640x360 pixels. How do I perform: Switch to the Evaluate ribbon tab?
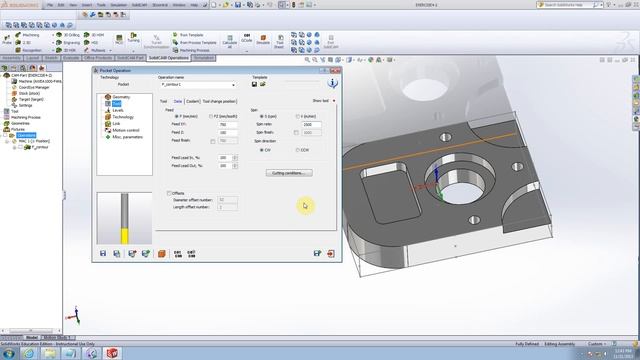tap(71, 58)
